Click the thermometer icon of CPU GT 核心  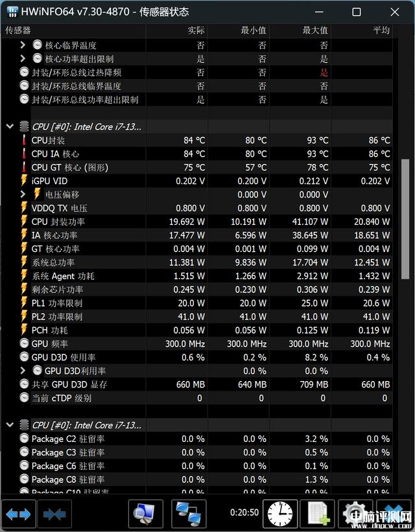24,167
